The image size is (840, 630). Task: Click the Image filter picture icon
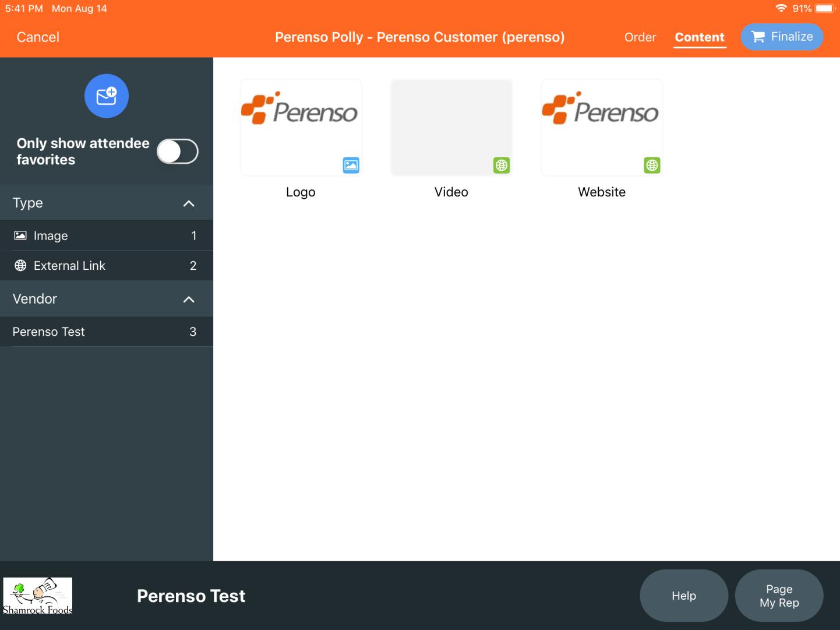(20, 235)
